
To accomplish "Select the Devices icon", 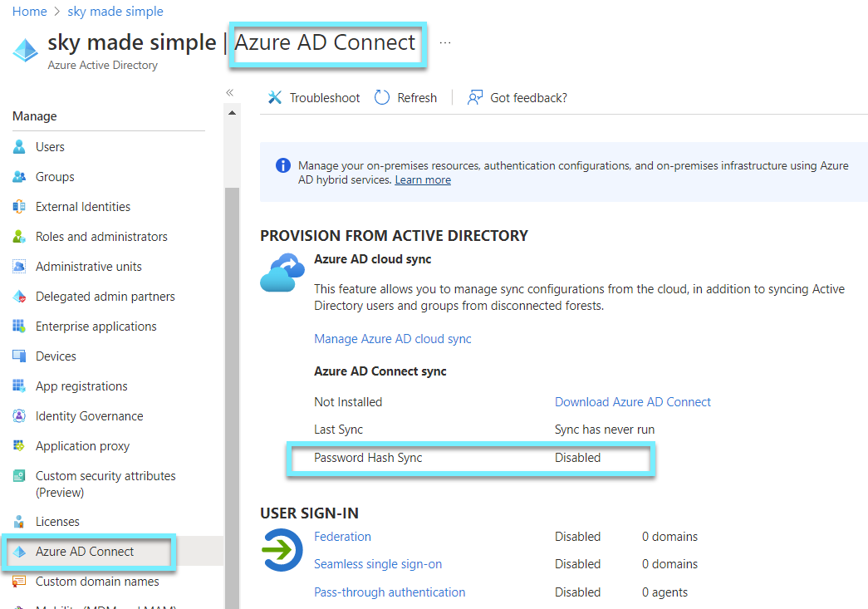I will click(18, 356).
